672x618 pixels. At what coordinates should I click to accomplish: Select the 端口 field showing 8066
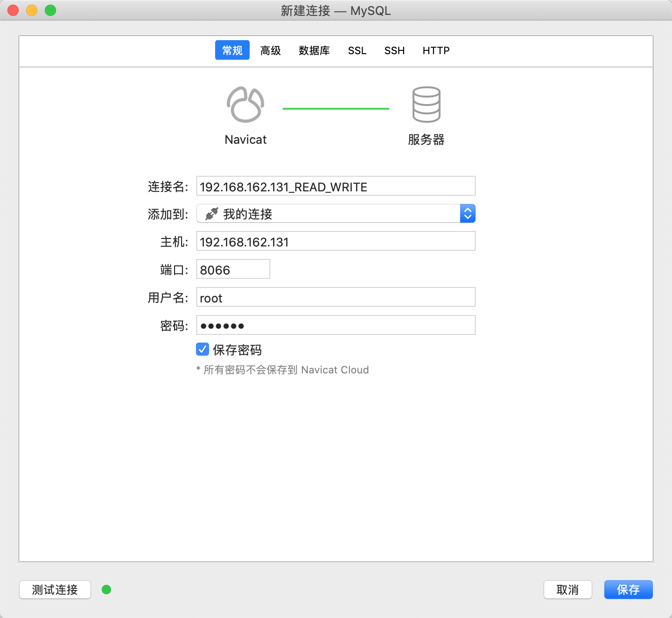pyautogui.click(x=233, y=269)
